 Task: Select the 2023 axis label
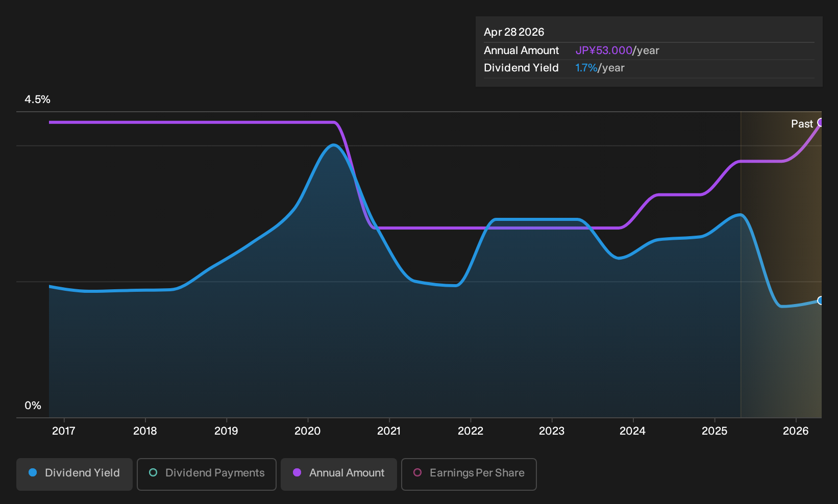click(x=552, y=431)
